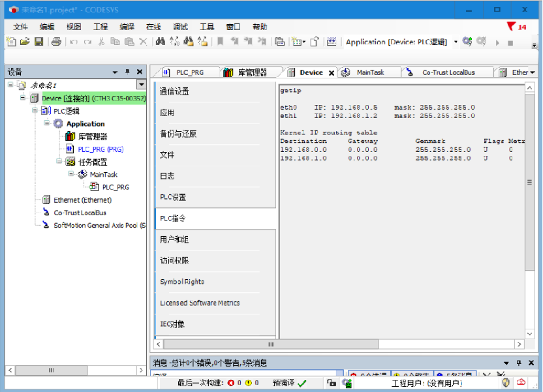Collapse the PLC逻辑 tree node

[x=35, y=111]
